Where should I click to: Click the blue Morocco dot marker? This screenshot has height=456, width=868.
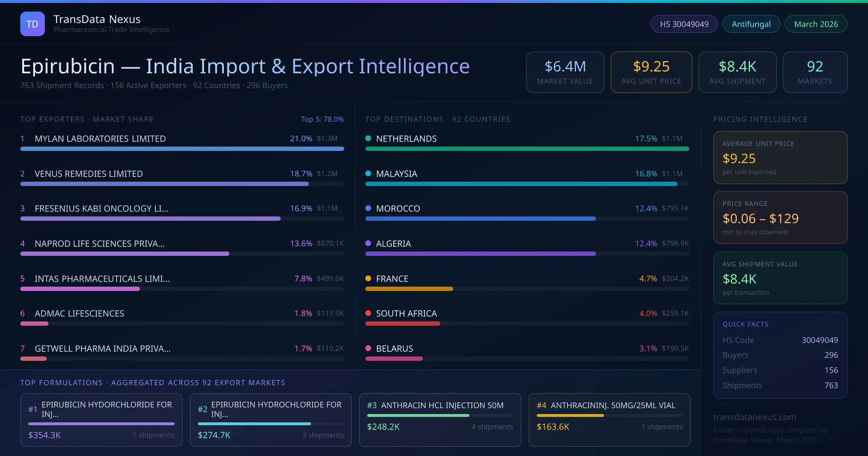point(368,208)
